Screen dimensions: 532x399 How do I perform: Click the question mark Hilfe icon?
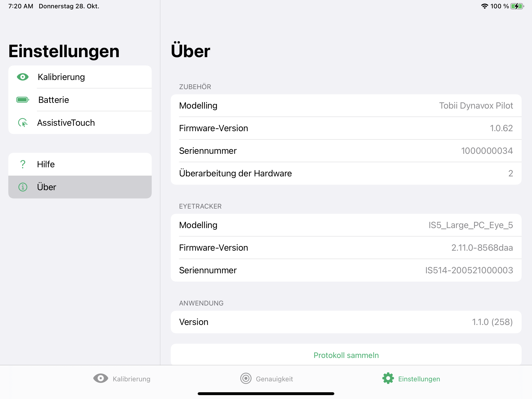click(23, 164)
